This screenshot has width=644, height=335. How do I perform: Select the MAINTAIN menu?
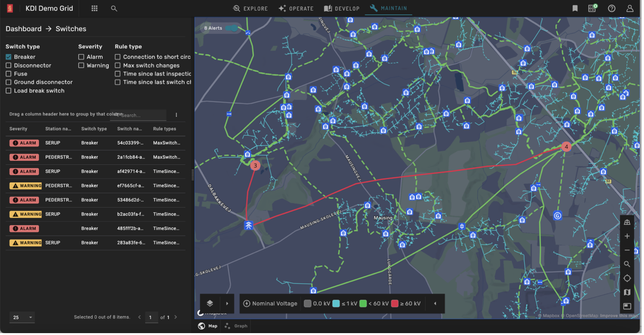pyautogui.click(x=389, y=8)
